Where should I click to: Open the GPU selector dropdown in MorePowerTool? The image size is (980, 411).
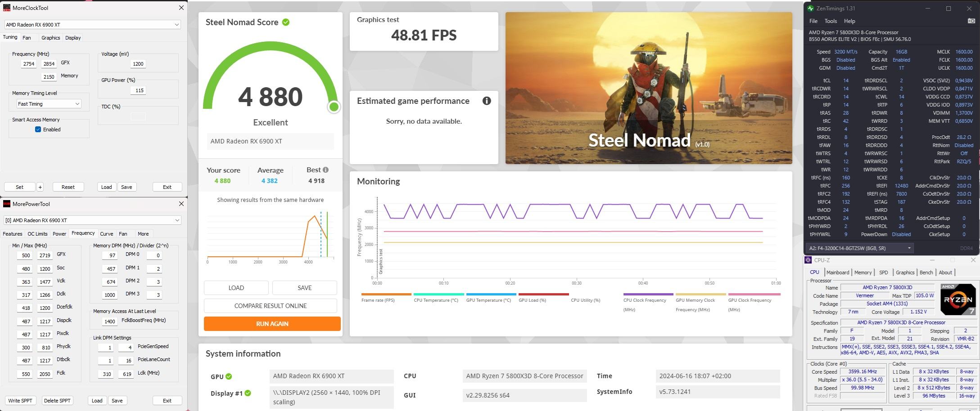(93, 220)
